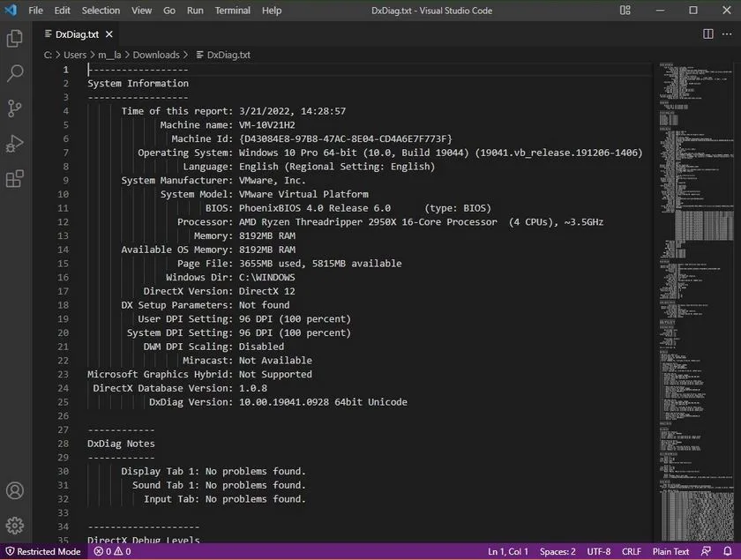
Task: Click the C: breadcrumb segment
Action: click(x=48, y=55)
